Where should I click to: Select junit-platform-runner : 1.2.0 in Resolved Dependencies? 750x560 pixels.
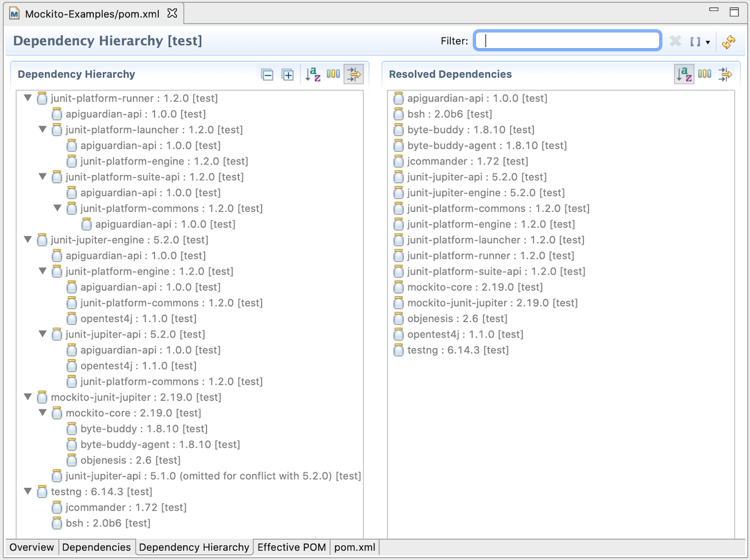(484, 256)
